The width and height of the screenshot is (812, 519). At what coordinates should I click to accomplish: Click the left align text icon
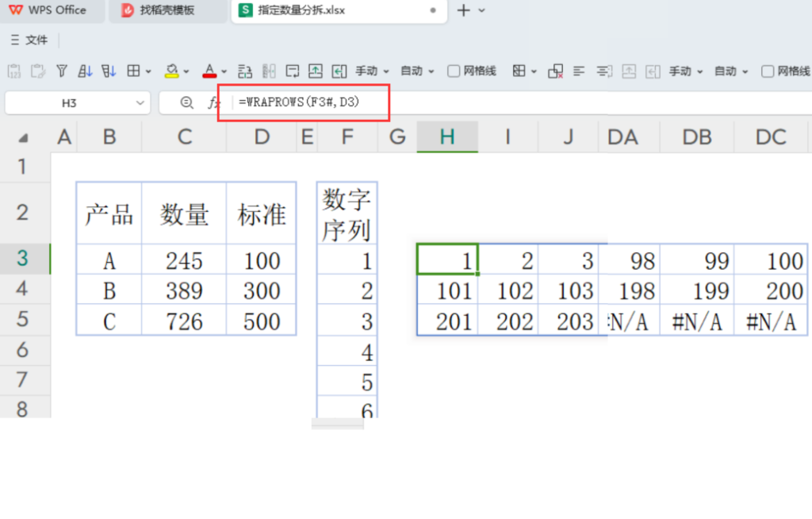point(579,71)
